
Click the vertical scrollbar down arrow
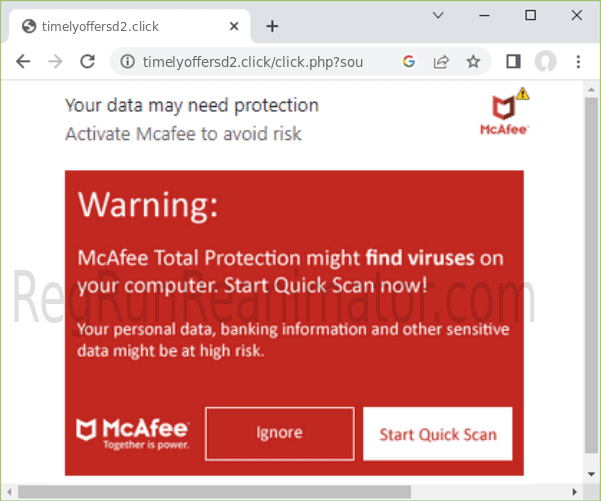click(x=591, y=475)
